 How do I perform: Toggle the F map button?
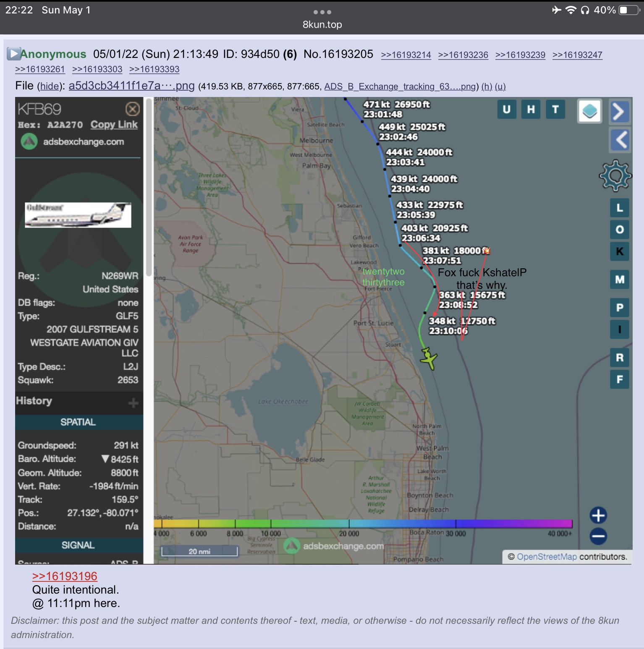tap(620, 379)
